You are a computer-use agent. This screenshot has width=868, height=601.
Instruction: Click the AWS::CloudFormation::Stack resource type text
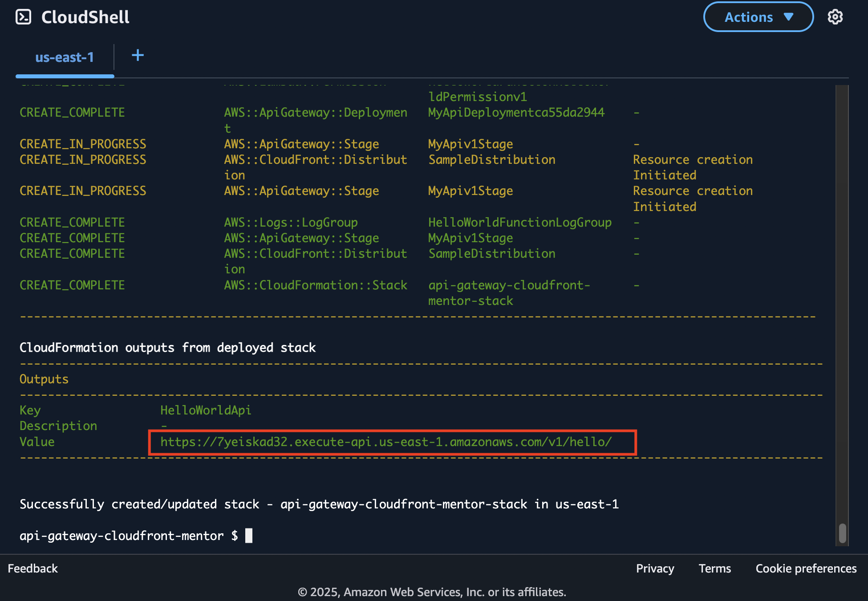[x=315, y=285]
